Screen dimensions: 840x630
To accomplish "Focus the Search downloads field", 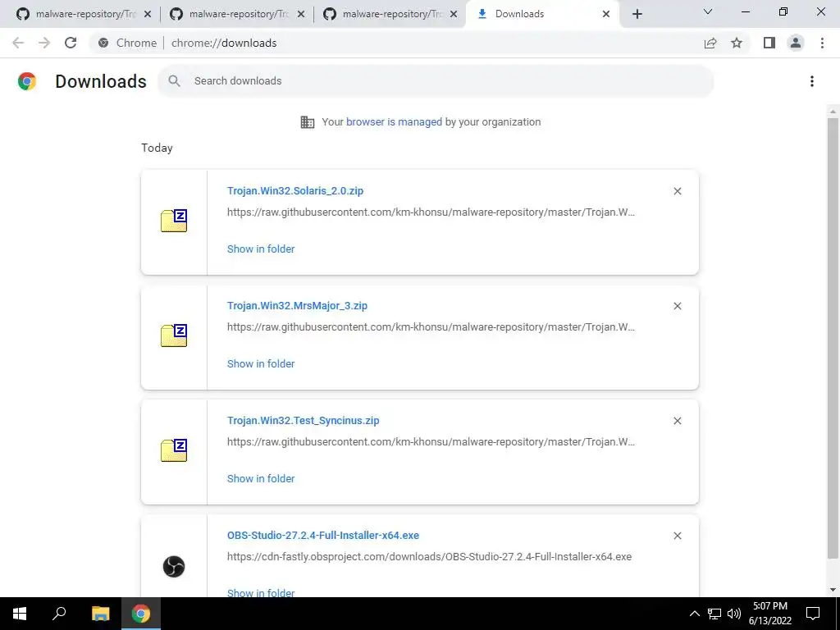I will (x=436, y=81).
